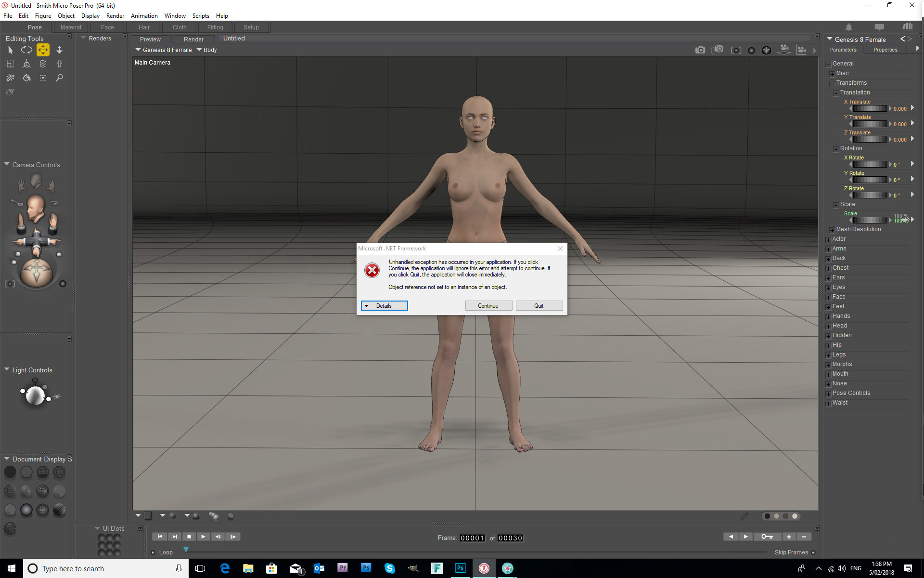Toggle the Skip Frames radio button
Viewport: 924px width, 578px height.
pos(813,552)
